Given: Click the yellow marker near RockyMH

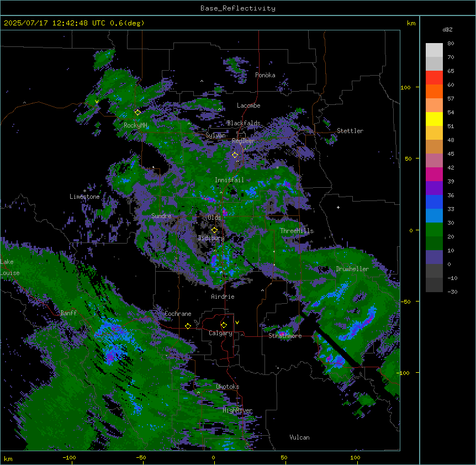Looking at the screenshot, I should [x=137, y=112].
